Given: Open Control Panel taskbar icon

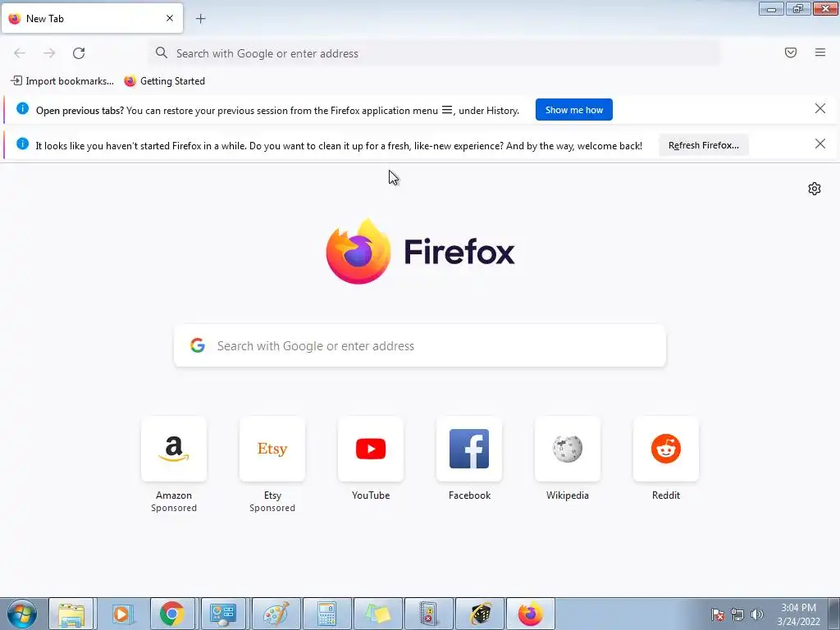Looking at the screenshot, I should tap(223, 614).
